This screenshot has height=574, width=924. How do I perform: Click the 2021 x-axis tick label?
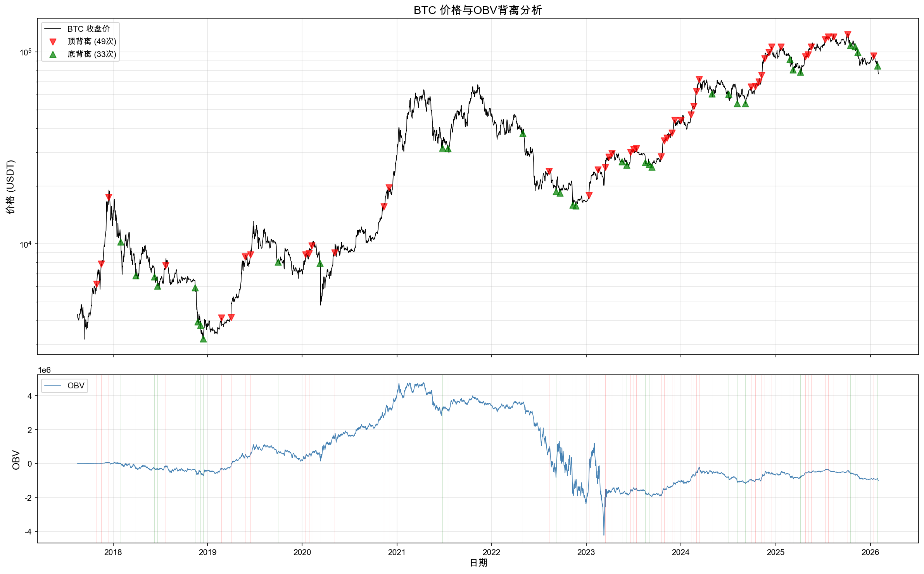click(x=397, y=552)
